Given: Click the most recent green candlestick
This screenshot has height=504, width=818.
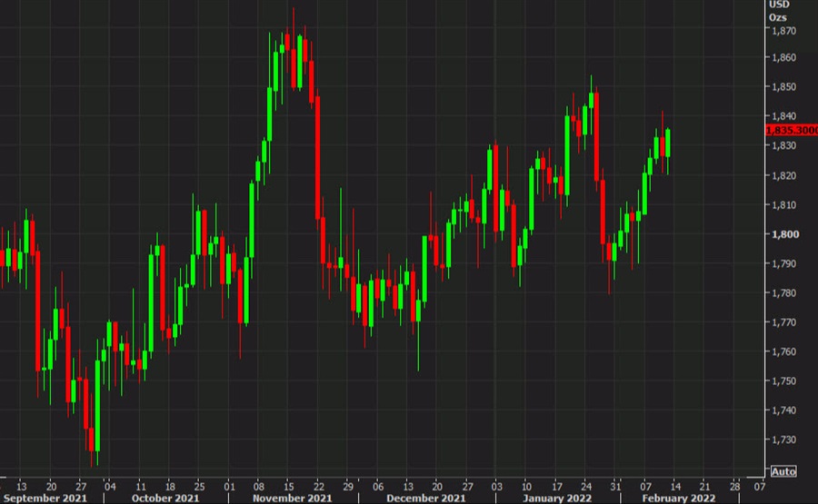Looking at the screenshot, I should coord(668,143).
